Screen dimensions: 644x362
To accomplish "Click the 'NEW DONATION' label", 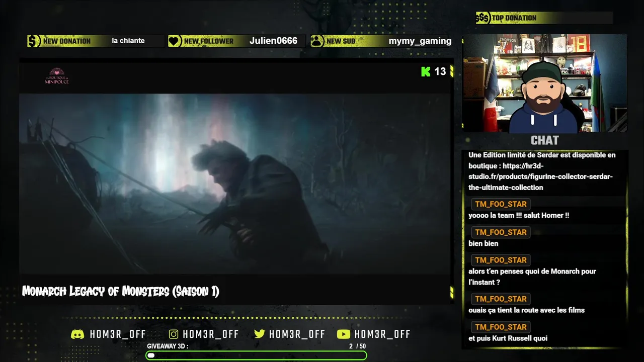I will coord(67,41).
